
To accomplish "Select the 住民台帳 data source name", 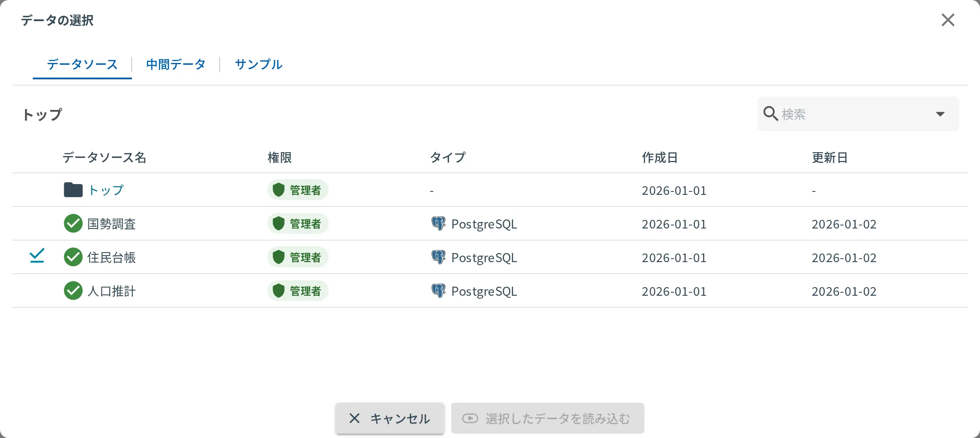I will click(112, 257).
